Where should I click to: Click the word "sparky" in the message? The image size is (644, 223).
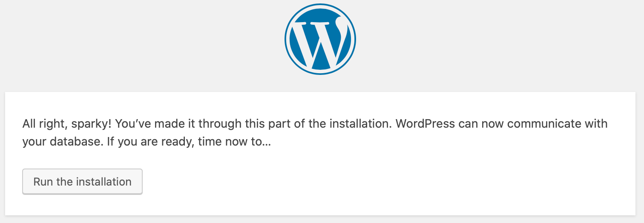pos(87,125)
